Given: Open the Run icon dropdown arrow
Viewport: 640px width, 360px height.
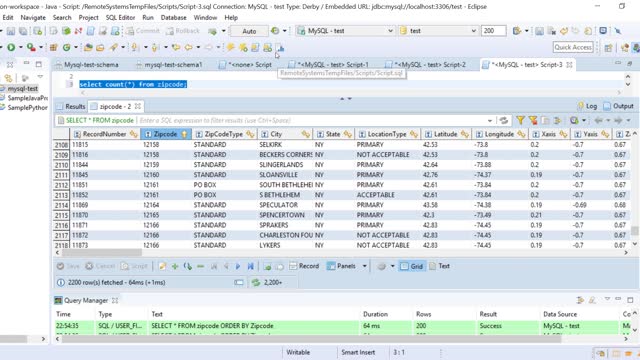Looking at the screenshot, I should [20, 48].
